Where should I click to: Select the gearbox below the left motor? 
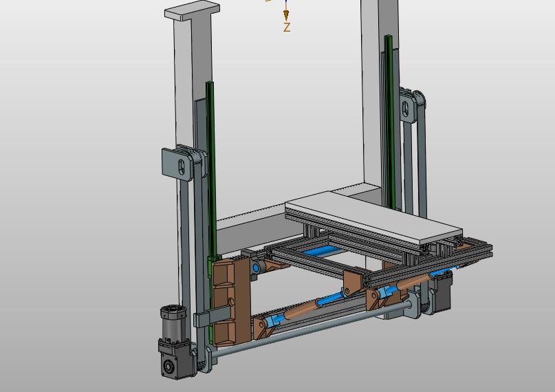pyautogui.click(x=176, y=360)
